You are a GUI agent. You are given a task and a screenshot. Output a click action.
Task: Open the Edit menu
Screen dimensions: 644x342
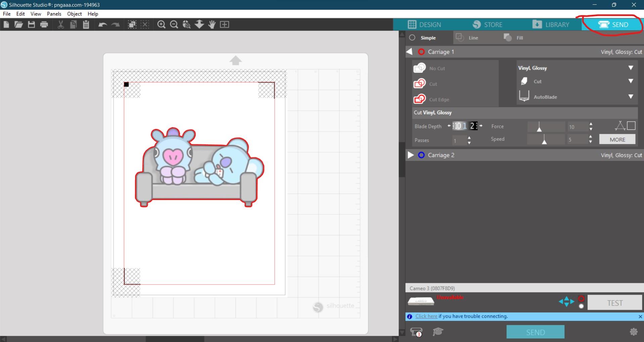pyautogui.click(x=20, y=14)
